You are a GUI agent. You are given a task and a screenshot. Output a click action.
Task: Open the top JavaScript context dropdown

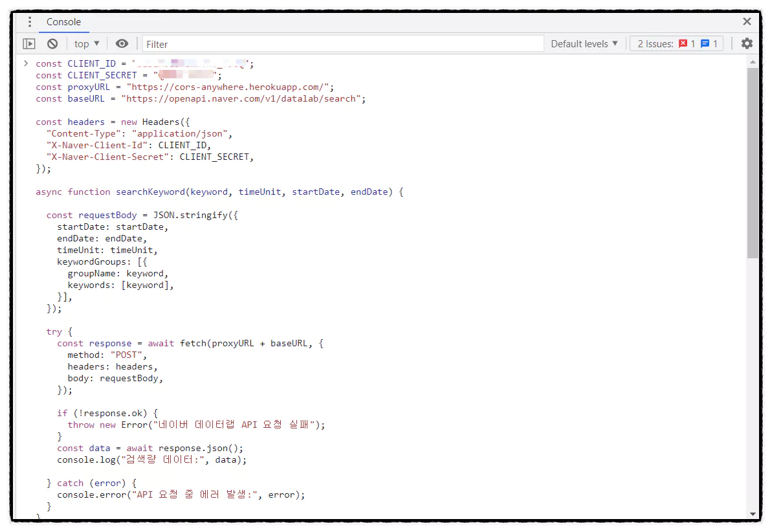pos(87,44)
